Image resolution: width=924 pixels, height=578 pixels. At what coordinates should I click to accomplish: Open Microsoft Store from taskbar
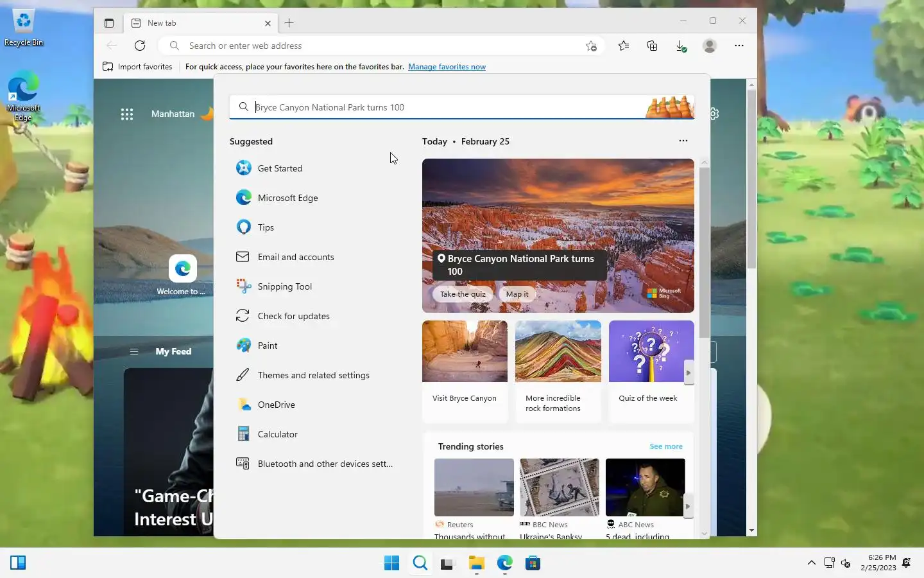533,563
